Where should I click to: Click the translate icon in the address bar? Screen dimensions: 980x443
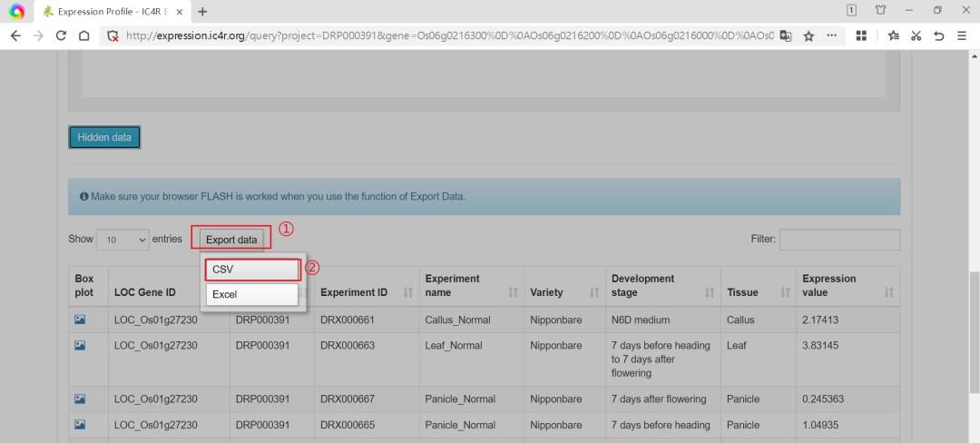click(x=785, y=35)
